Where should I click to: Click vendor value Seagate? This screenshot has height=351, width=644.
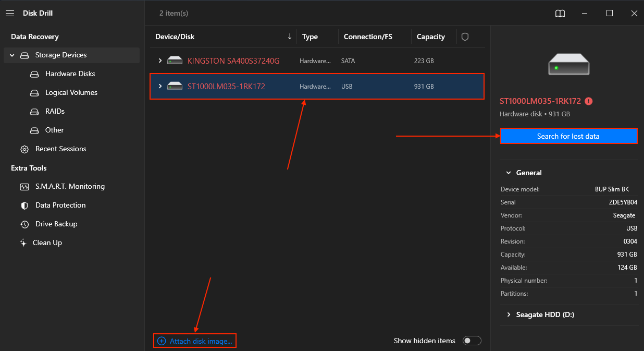click(624, 215)
